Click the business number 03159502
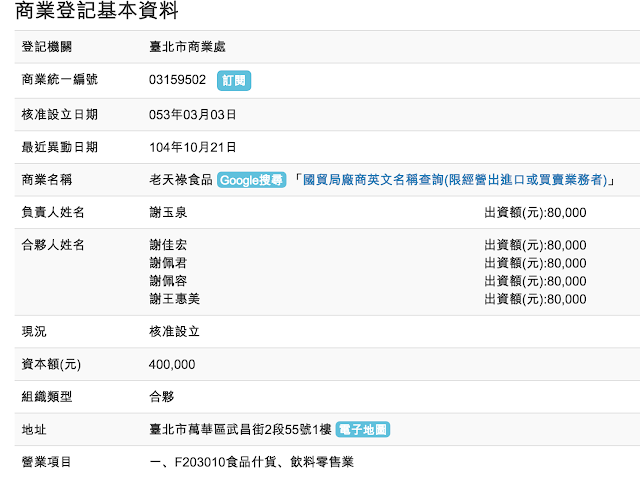This screenshot has height=495, width=640. coord(177,80)
